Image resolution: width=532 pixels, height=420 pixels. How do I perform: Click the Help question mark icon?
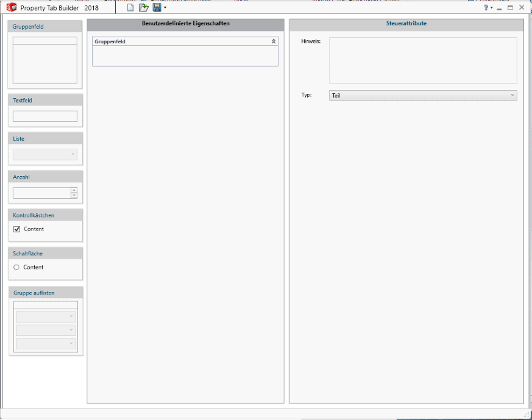point(487,8)
